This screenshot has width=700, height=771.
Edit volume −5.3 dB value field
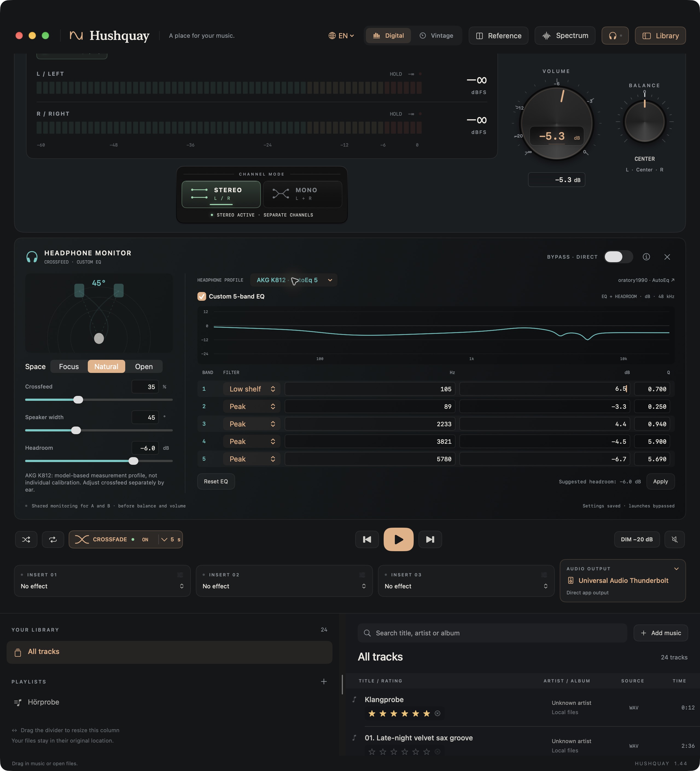(556, 180)
